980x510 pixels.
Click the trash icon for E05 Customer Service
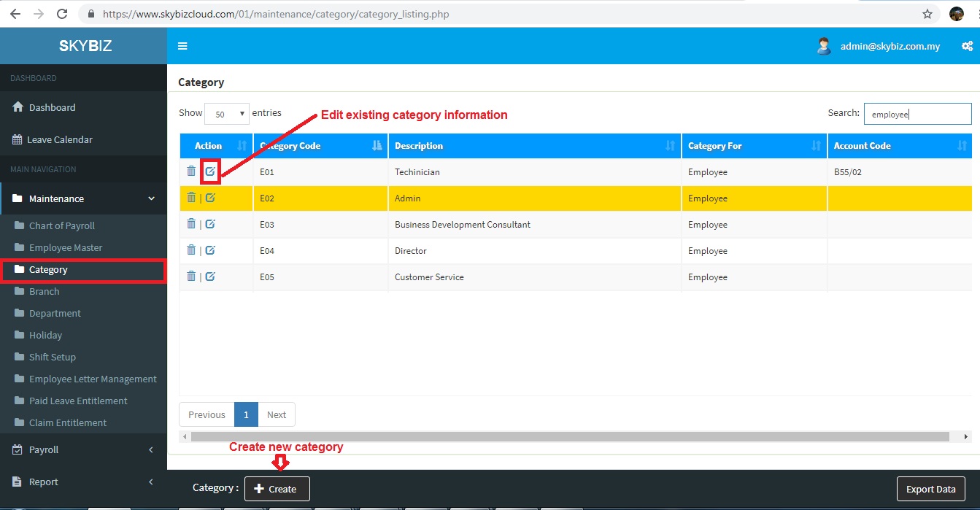tap(191, 277)
